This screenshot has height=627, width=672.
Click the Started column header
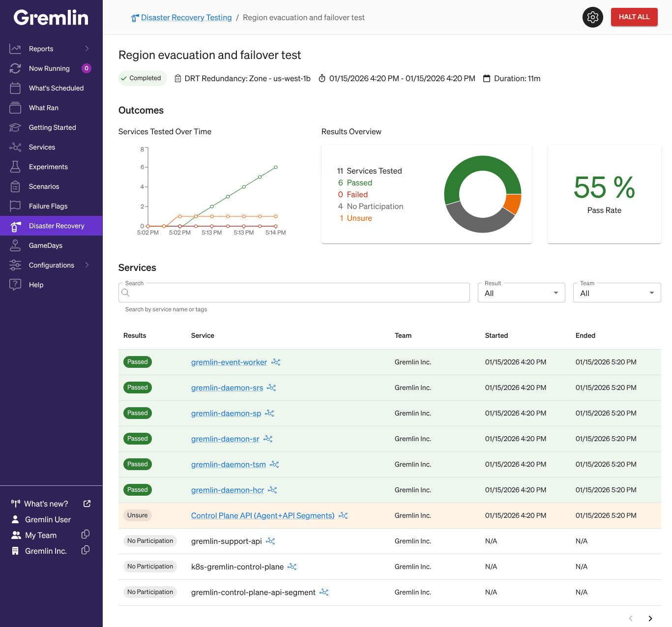click(497, 335)
